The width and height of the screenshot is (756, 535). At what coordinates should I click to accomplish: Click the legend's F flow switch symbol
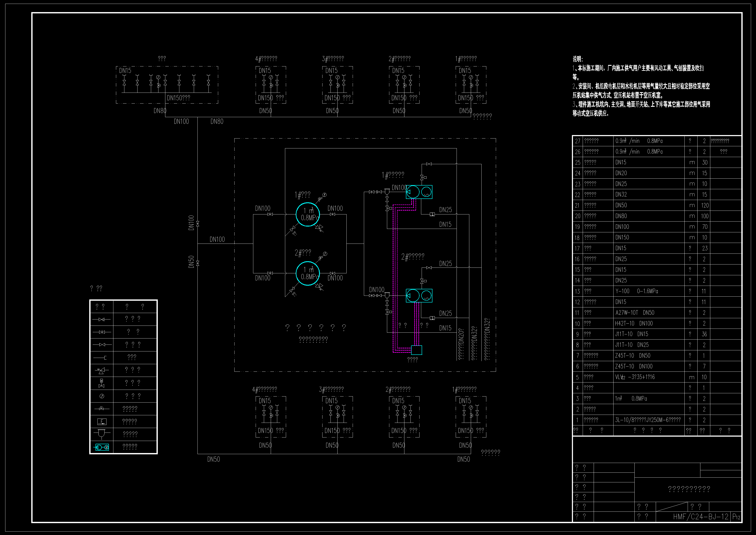102,422
